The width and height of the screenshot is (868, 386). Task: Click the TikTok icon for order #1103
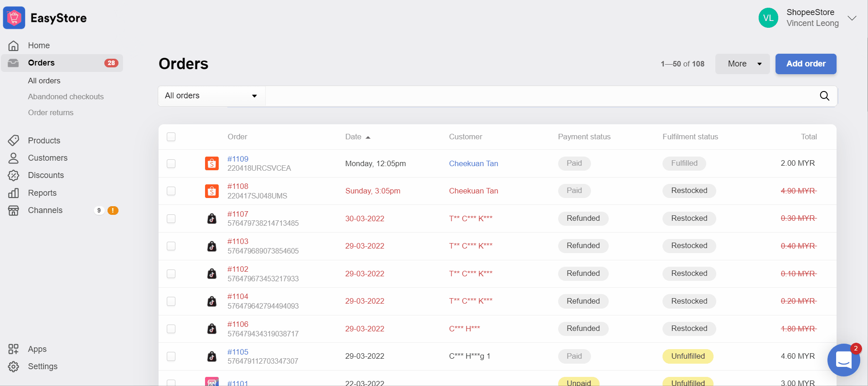[x=212, y=246]
